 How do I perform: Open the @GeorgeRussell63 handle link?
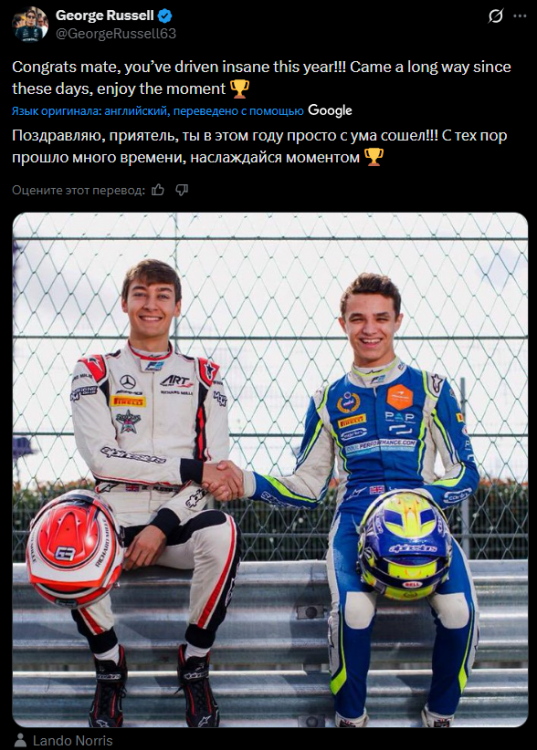click(x=116, y=33)
